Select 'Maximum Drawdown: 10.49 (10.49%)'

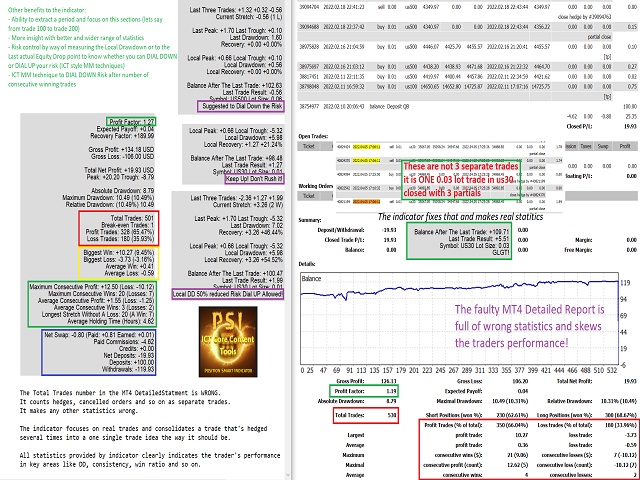(108, 198)
